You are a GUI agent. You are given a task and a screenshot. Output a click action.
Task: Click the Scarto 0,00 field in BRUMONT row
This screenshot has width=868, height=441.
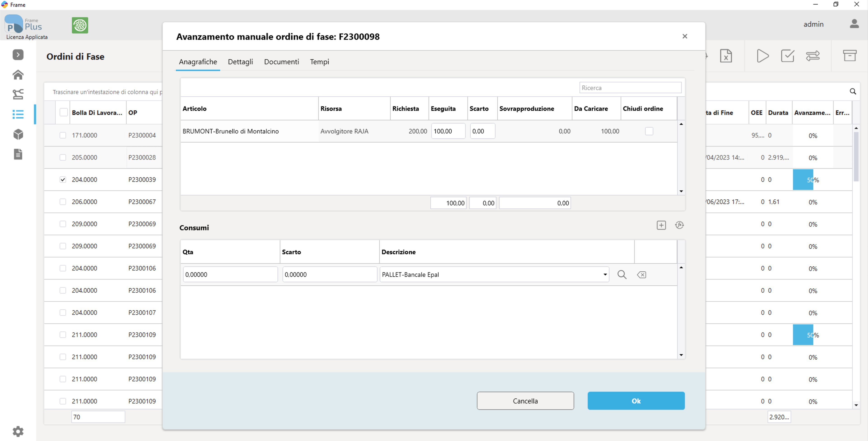pos(482,131)
